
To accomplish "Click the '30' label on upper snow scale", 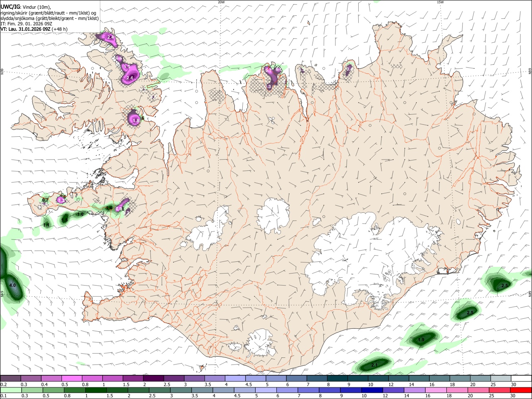I will coord(514,384).
